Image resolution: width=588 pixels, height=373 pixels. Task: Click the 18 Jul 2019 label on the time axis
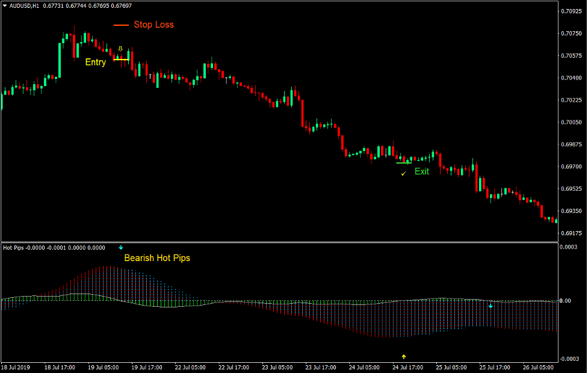[x=18, y=366]
